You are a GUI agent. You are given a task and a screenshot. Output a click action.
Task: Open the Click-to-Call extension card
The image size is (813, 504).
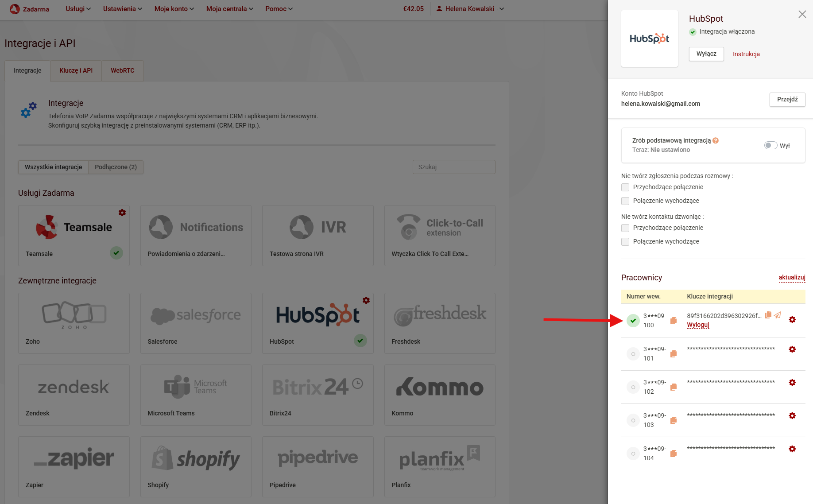point(440,236)
